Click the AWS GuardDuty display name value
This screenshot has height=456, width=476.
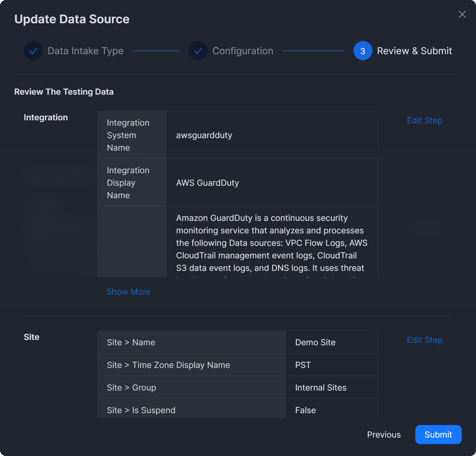(x=207, y=183)
